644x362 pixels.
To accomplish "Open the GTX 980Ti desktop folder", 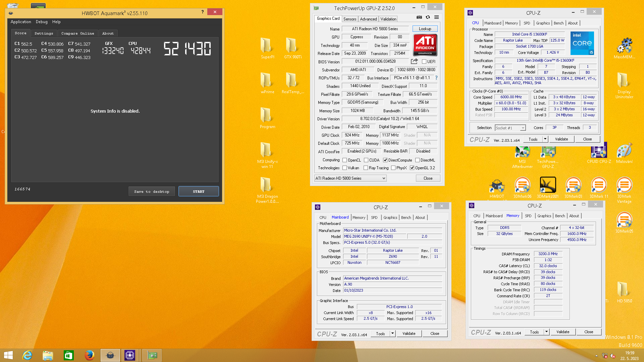I will pos(293,48).
